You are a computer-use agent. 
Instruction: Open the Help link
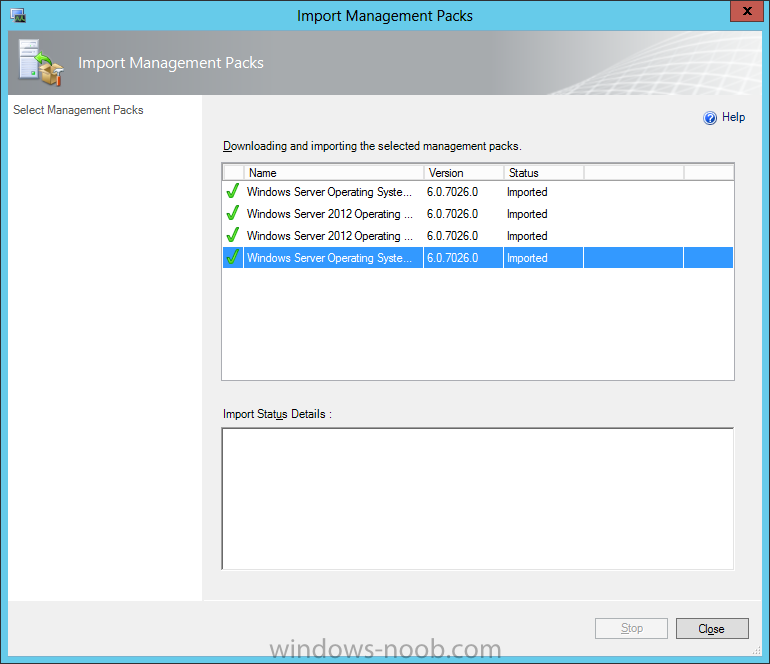(733, 117)
